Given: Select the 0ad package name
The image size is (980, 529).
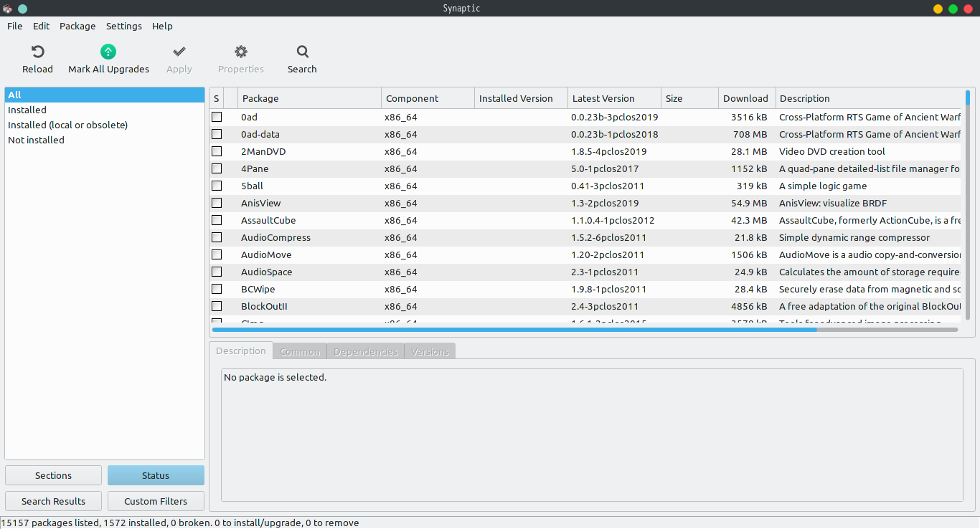Looking at the screenshot, I should point(249,117).
